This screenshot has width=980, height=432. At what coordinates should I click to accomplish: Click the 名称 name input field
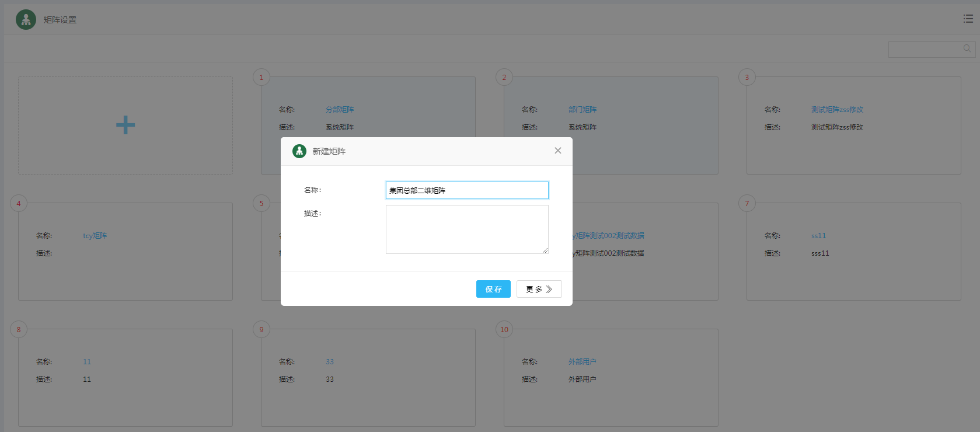coord(467,190)
